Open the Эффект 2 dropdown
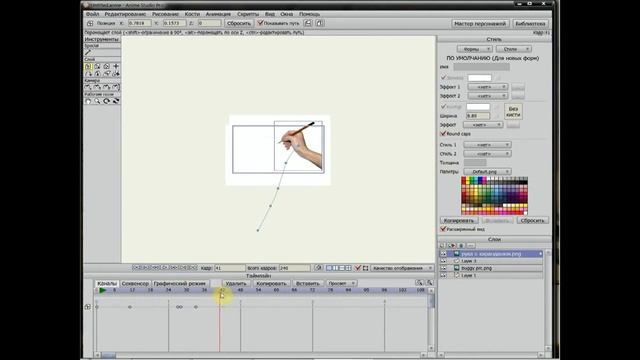This screenshot has width=640, height=360. pos(487,96)
